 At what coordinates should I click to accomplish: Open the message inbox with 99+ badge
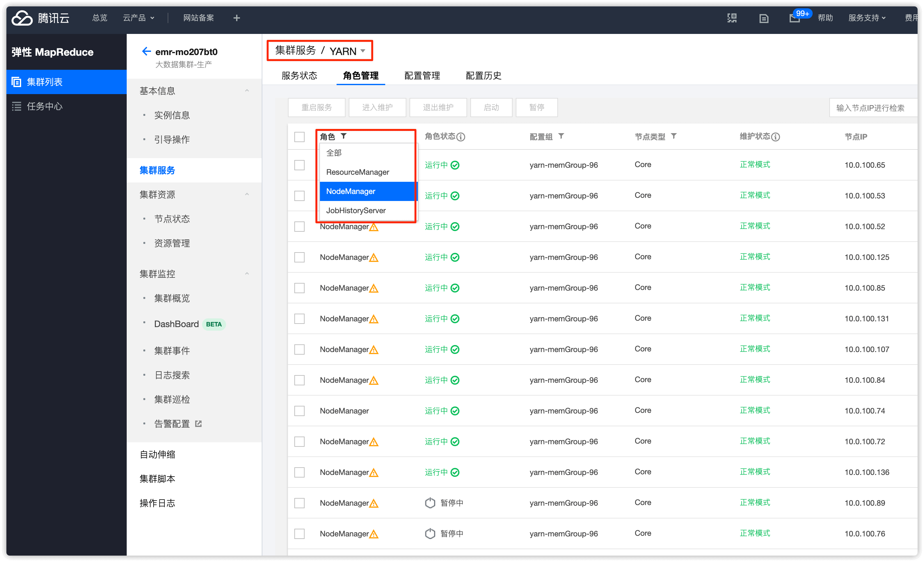pyautogui.click(x=794, y=18)
